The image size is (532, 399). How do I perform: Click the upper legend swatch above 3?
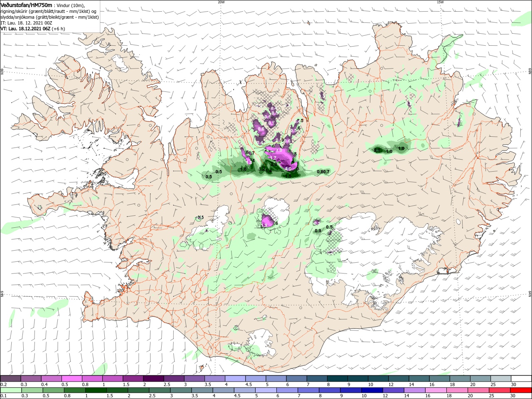[x=194, y=379]
